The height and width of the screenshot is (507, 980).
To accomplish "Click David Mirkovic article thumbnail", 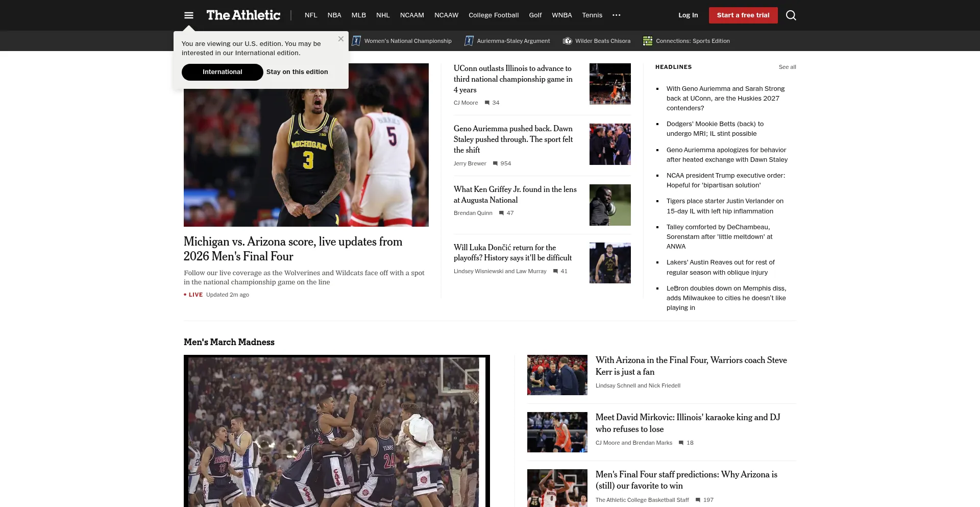I will 557,432.
